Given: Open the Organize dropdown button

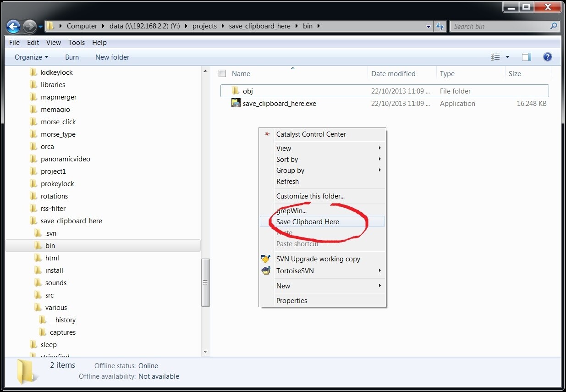Looking at the screenshot, I should [x=31, y=57].
